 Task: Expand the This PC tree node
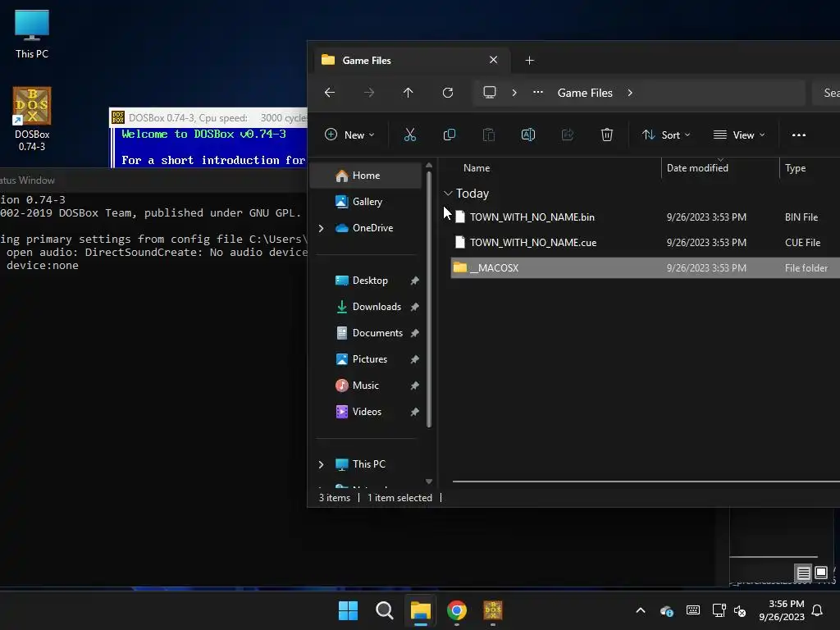point(321,464)
